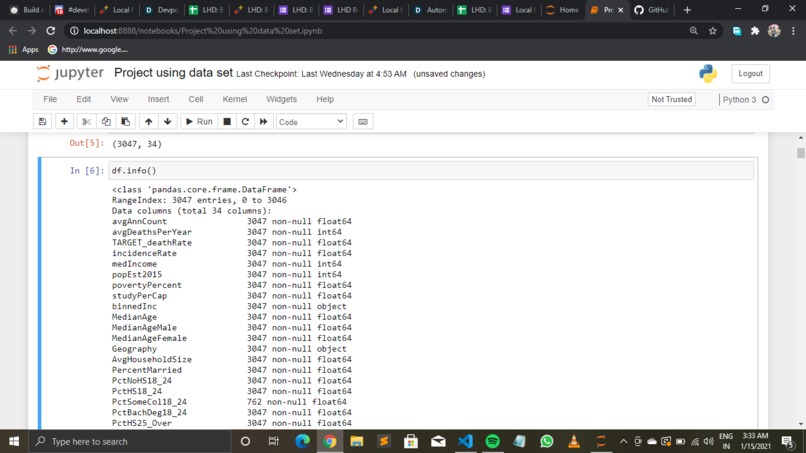Restart the kernel with the circular arrow icon
The height and width of the screenshot is (453, 806).
pos(245,122)
